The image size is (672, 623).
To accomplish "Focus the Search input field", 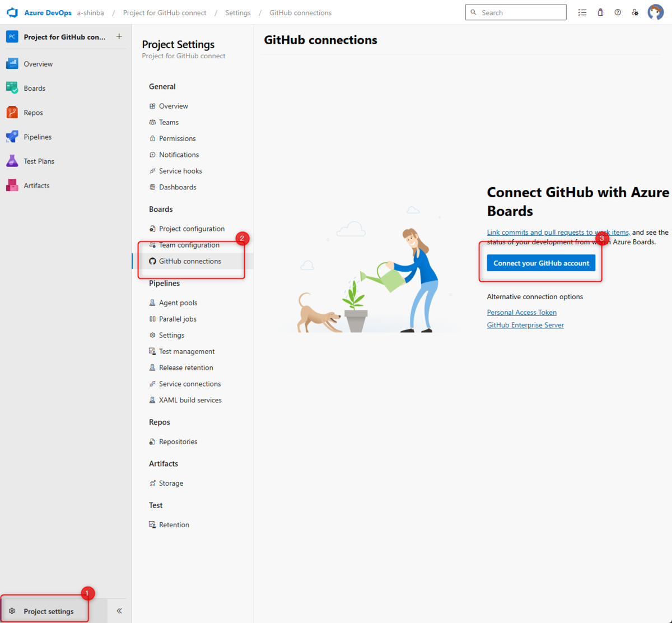I will pos(516,12).
